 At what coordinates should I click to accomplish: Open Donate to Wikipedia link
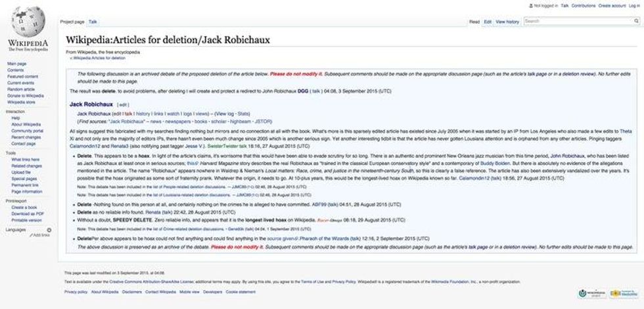click(26, 96)
